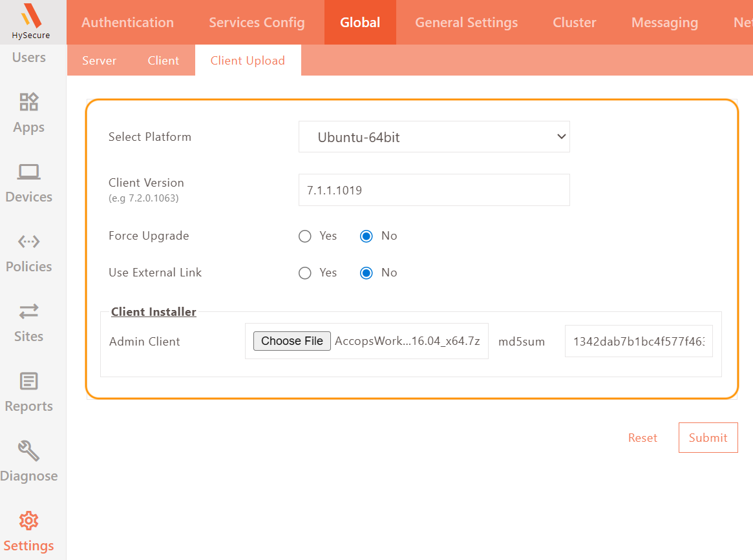Select Yes for Force Upgrade
The width and height of the screenshot is (753, 560).
point(305,236)
